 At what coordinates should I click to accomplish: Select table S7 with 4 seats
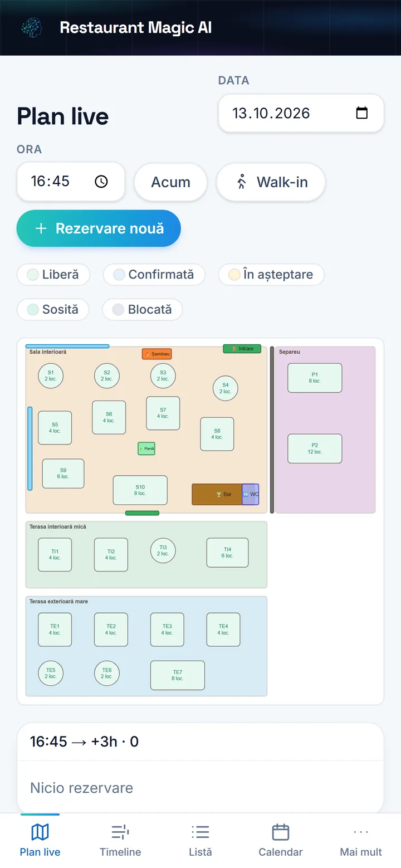[x=163, y=413]
